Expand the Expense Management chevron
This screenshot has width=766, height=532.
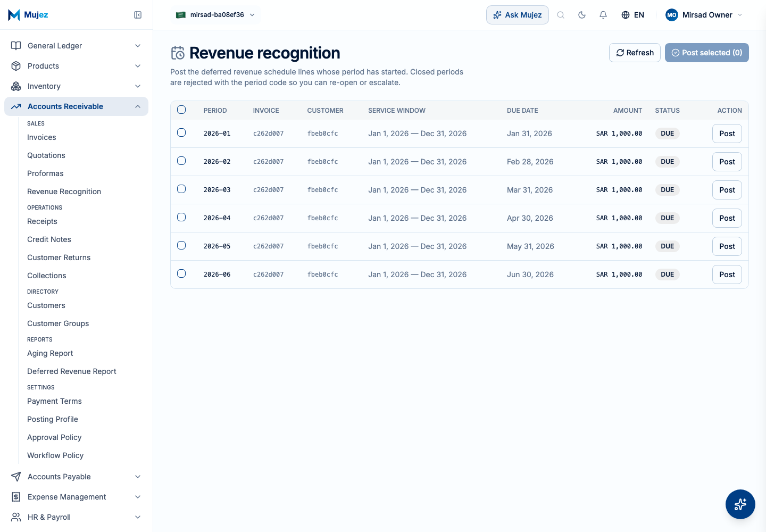click(x=138, y=497)
